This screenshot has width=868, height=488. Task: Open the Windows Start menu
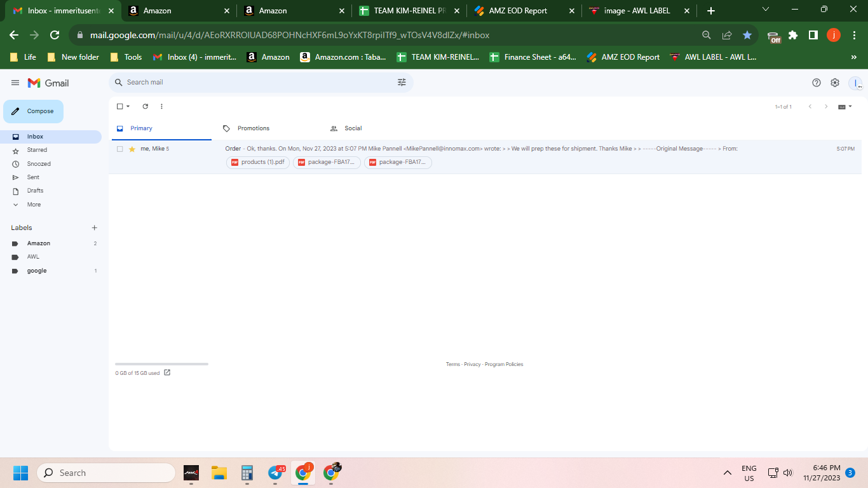[20, 473]
